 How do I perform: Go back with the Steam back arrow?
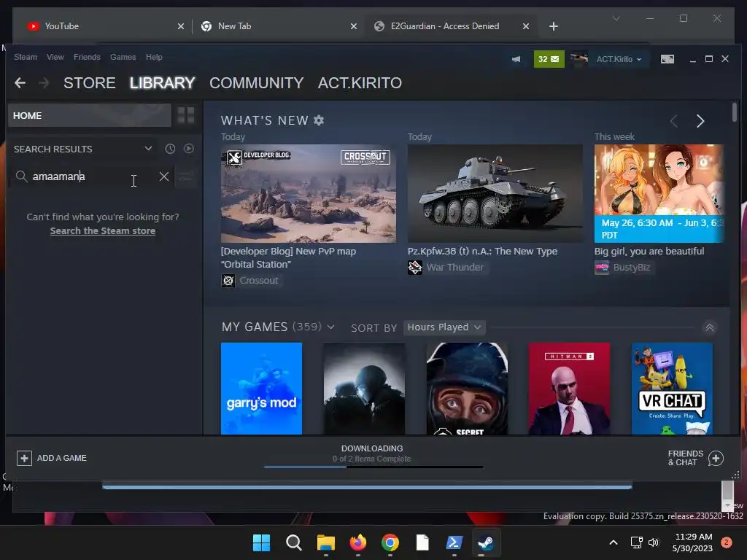[x=20, y=83]
